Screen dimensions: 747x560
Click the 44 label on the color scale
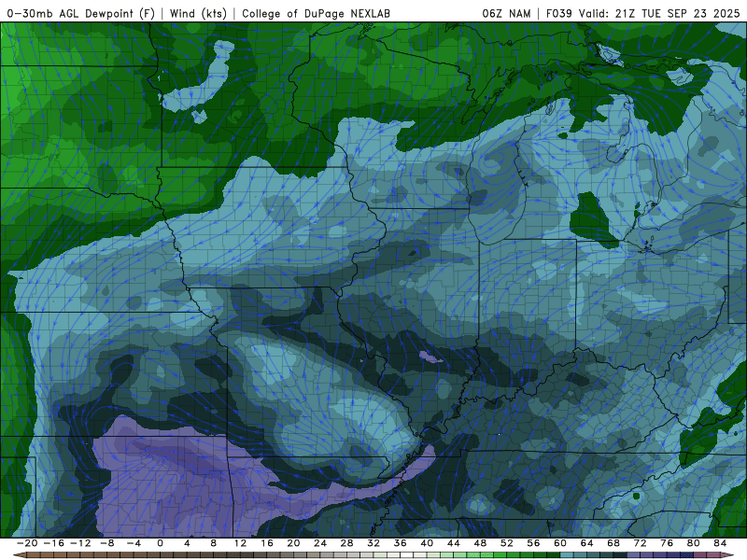[x=454, y=543]
